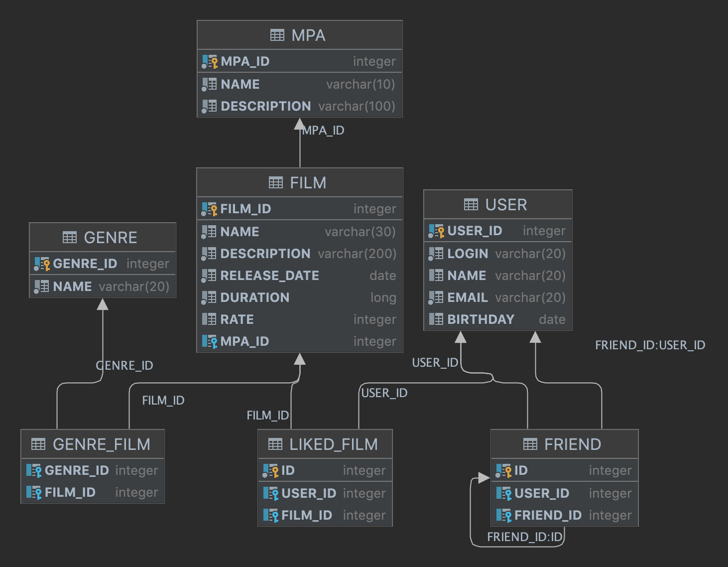Screen dimensions: 728x567
Task: Click FILM_ID edge label near GENRE_FILM table
Action: pos(163,401)
